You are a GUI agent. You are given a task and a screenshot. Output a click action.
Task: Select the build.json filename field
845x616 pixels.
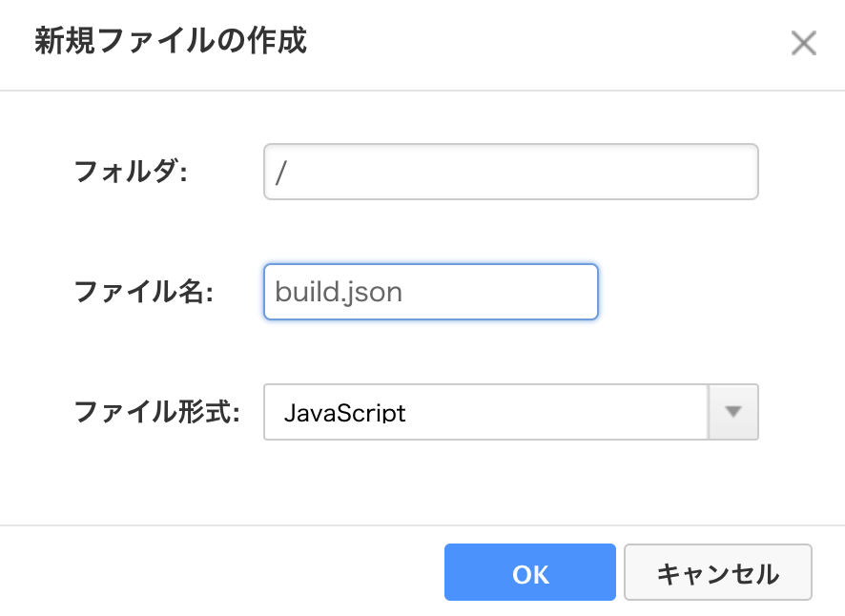(429, 292)
